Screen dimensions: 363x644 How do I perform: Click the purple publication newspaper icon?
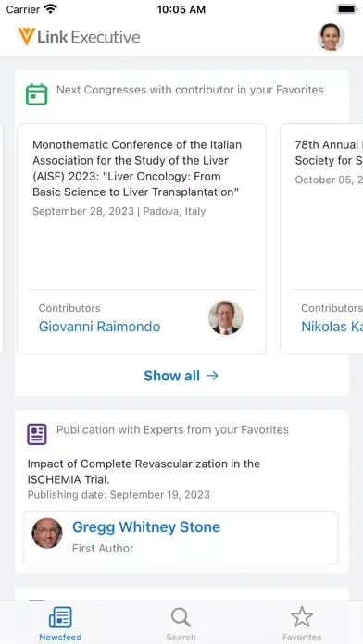coord(37,434)
